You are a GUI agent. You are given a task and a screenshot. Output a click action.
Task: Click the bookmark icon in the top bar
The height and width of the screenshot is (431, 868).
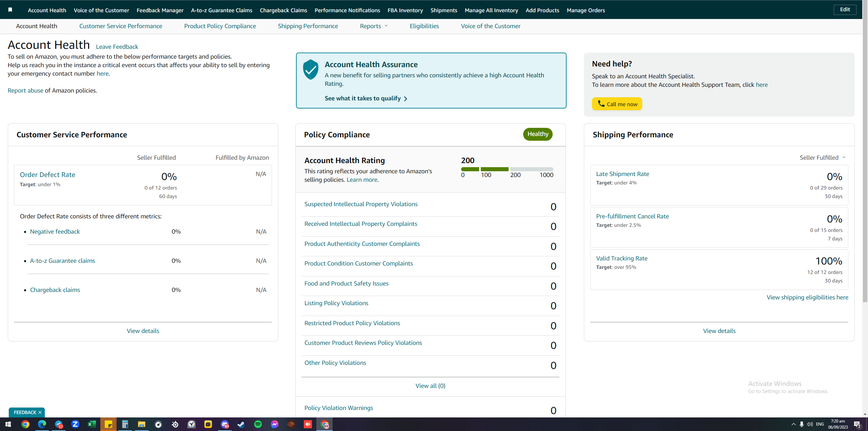pyautogui.click(x=10, y=10)
